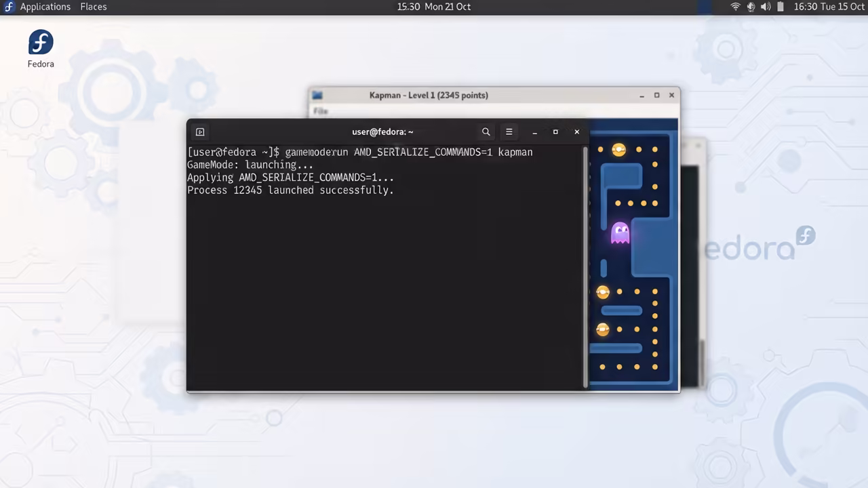Click the Kapman window title bar text
Screen dimensions: 868x488
[x=429, y=95]
